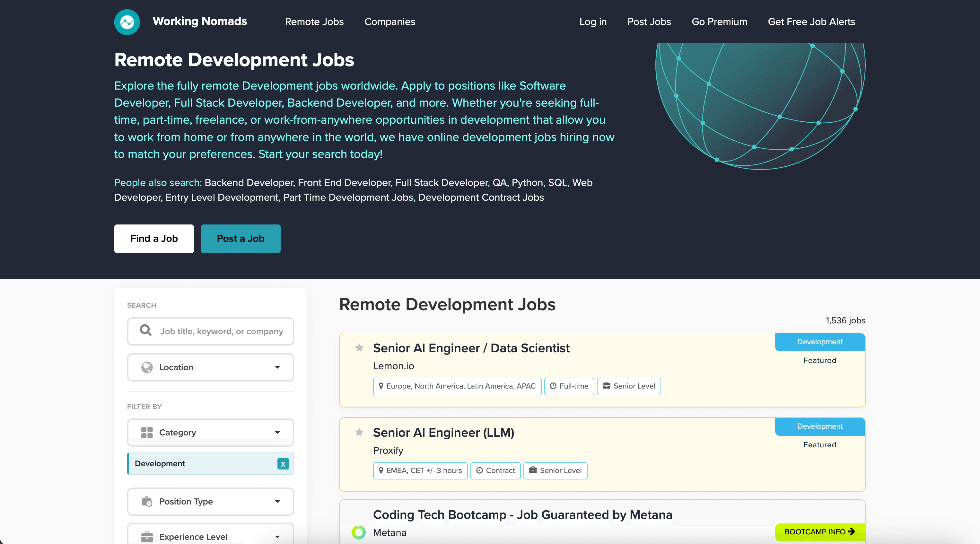Click the category grid icon
Image resolution: width=980 pixels, height=544 pixels.
(147, 432)
